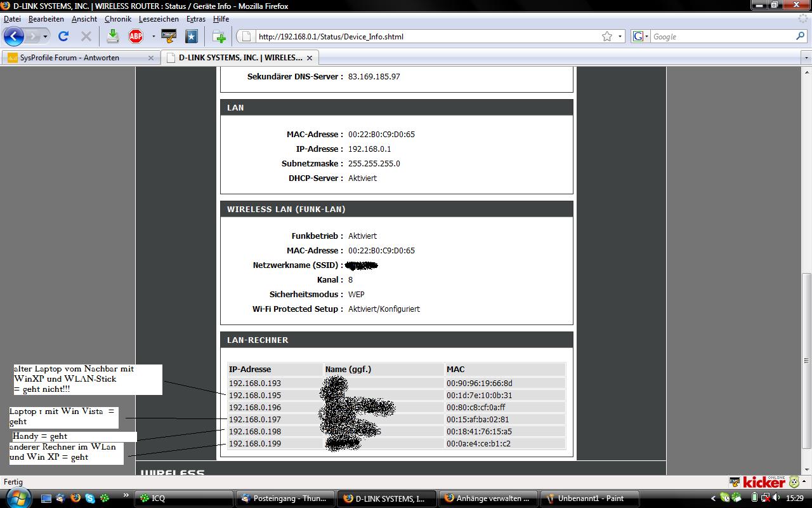Open the Hilfe menu

pos(221,19)
